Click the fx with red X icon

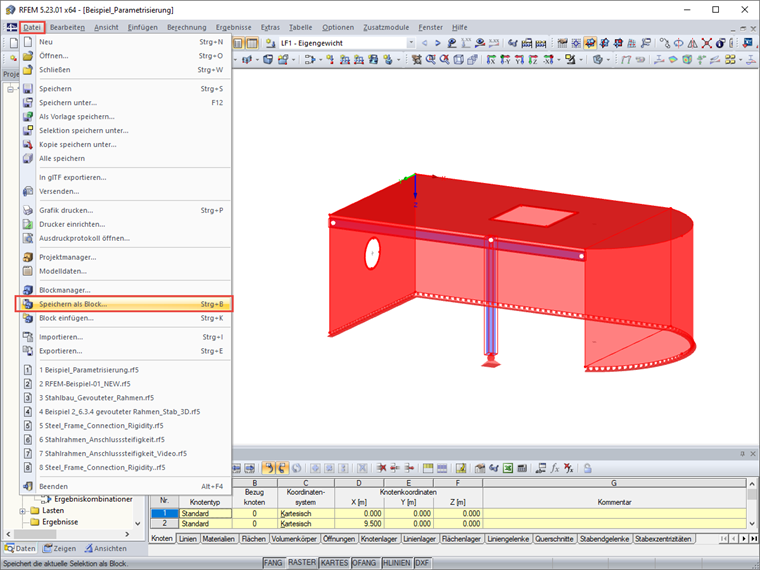tap(569, 468)
